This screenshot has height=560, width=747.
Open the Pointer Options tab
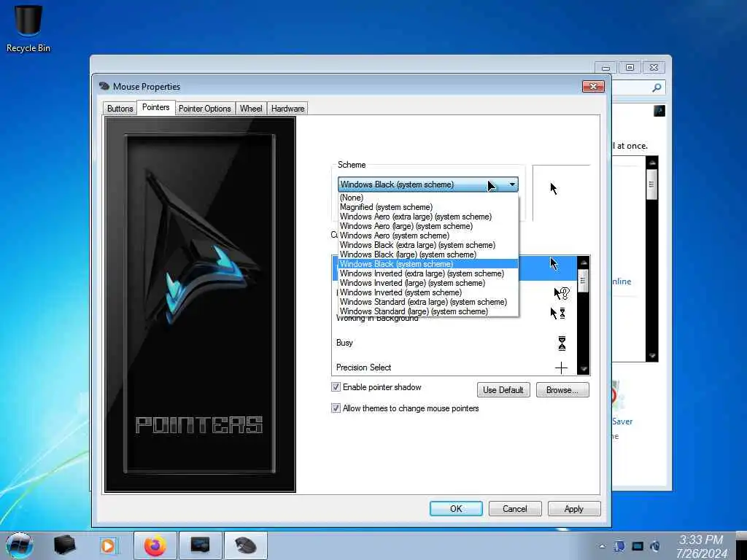click(x=204, y=109)
